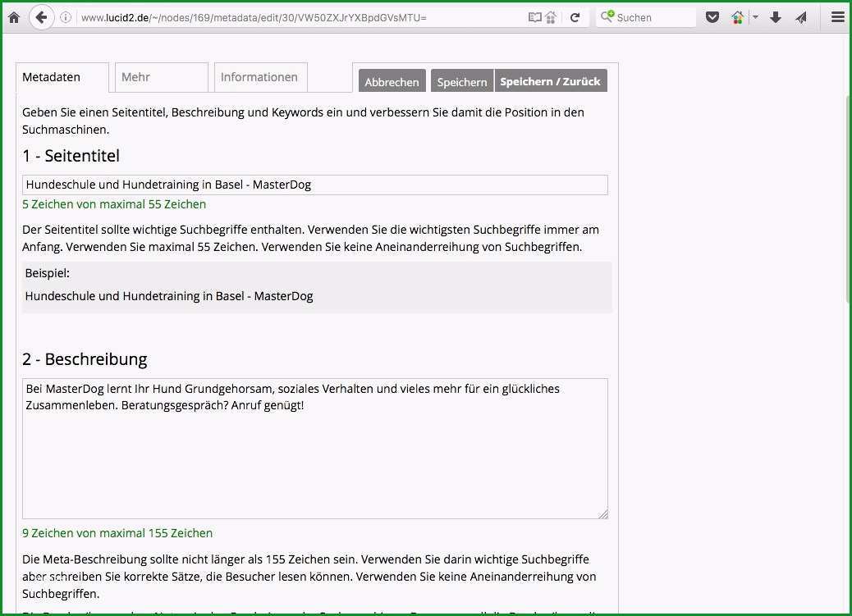Click inside the Beschreibung textarea
Viewport: 852px width, 616px height.
click(x=315, y=449)
